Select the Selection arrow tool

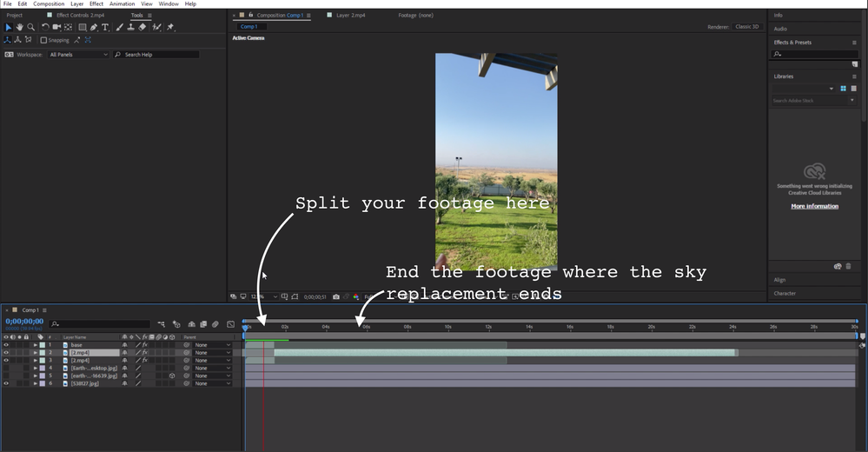point(9,27)
